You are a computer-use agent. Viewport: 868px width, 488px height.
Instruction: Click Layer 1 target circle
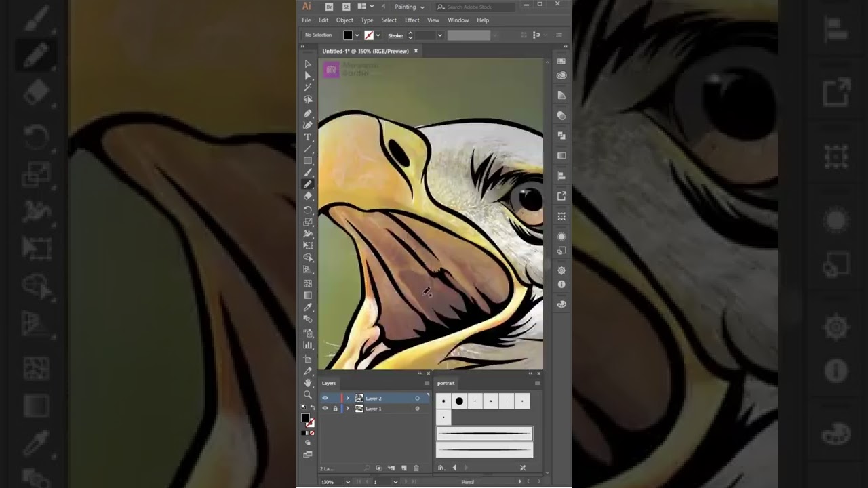[417, 409]
